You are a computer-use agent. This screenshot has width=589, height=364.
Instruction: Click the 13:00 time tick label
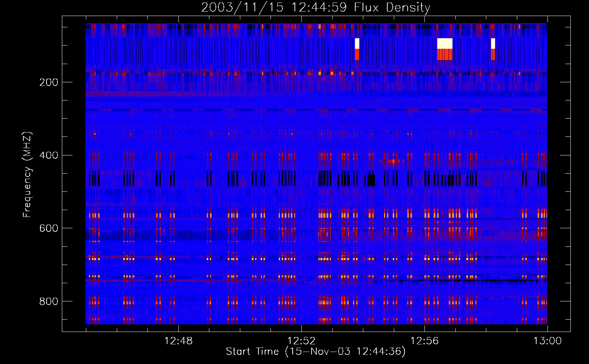[x=548, y=341]
